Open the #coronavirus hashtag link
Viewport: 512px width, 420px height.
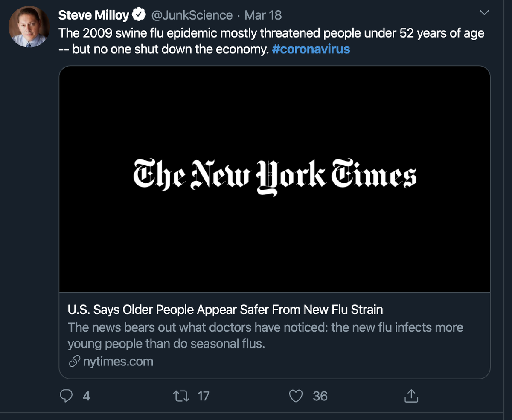point(311,49)
